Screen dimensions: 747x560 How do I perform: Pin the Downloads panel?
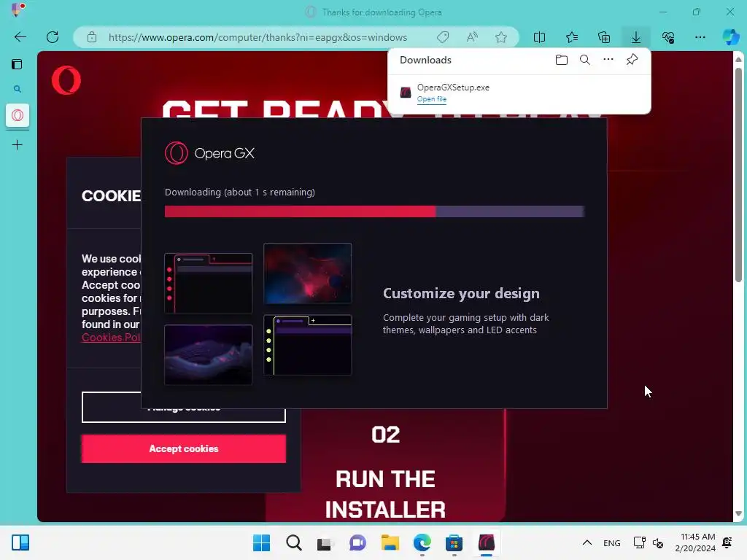pyautogui.click(x=632, y=60)
